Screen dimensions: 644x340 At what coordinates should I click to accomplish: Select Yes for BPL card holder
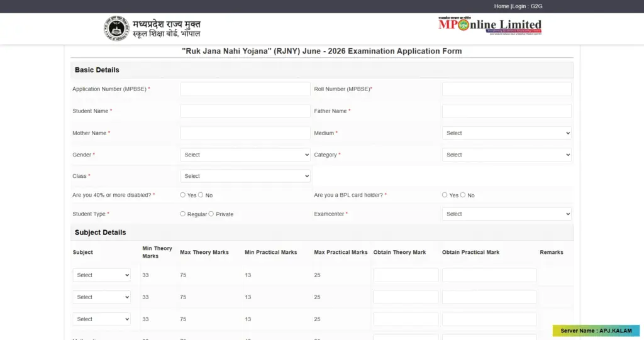pos(445,195)
